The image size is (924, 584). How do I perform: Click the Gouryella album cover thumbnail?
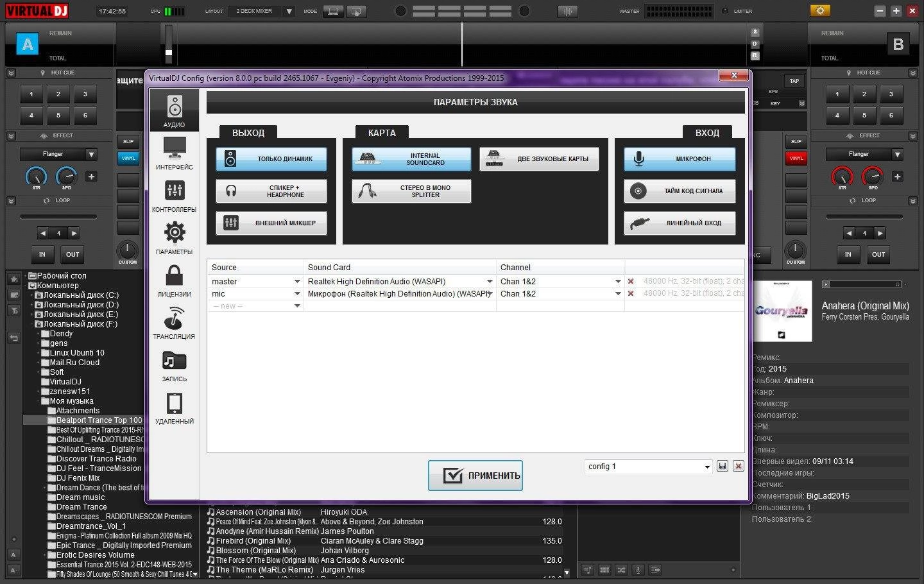(782, 311)
